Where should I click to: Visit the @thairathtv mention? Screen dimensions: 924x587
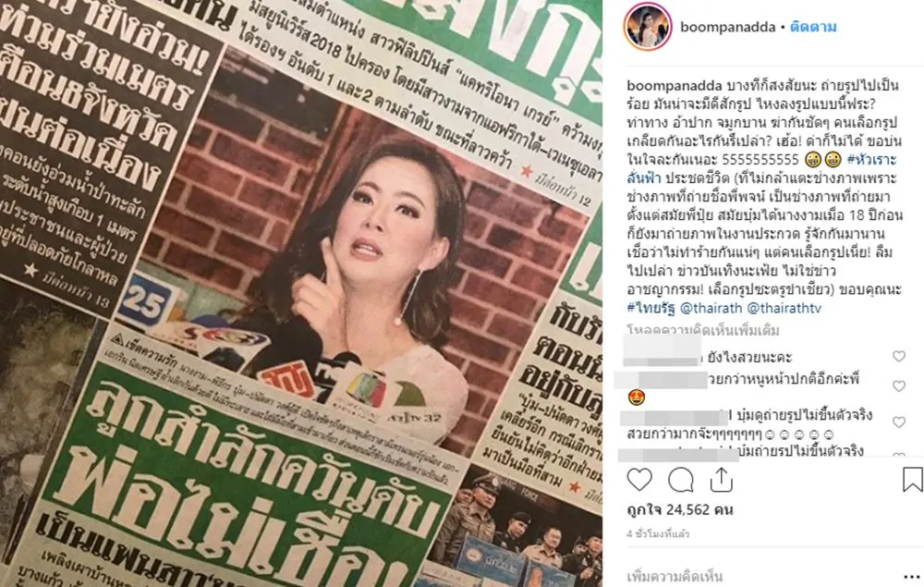click(x=784, y=308)
